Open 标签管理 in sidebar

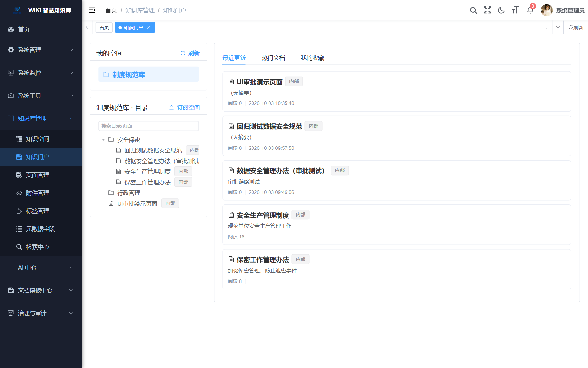(x=41, y=211)
